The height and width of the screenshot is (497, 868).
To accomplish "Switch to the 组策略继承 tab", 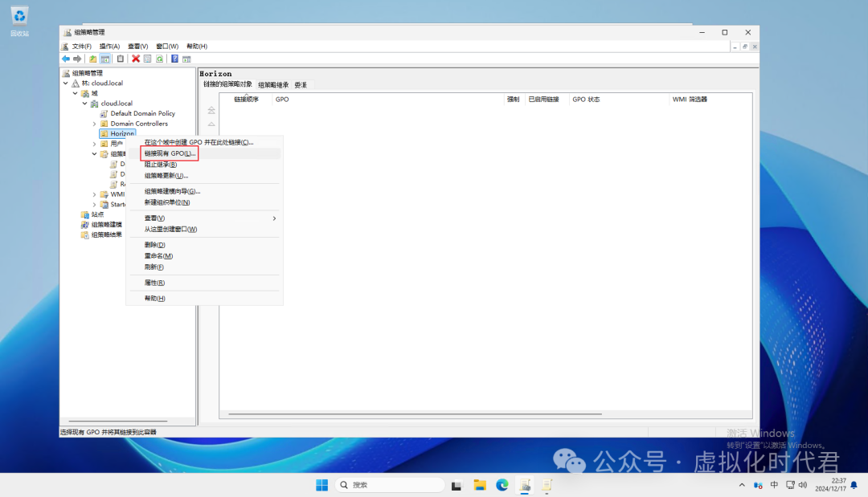I will click(273, 85).
